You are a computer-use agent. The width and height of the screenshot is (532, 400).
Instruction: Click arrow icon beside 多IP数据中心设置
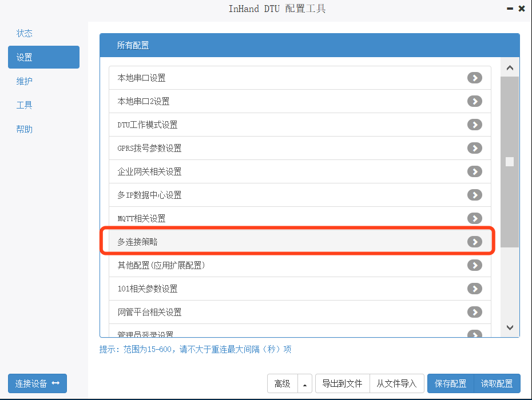474,195
